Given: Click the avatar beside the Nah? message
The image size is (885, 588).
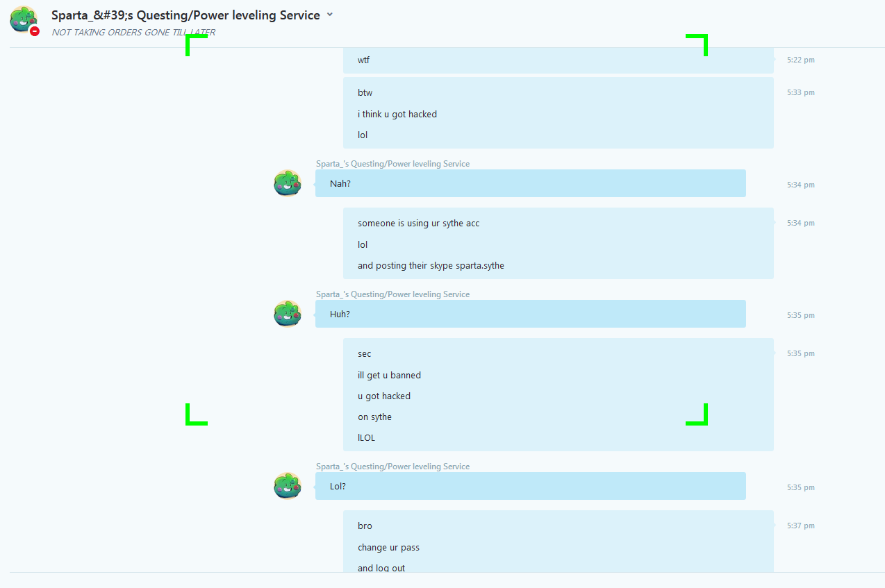Looking at the screenshot, I should tap(288, 183).
